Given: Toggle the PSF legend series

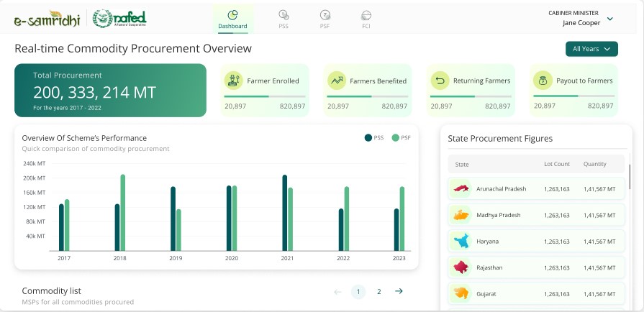Looking at the screenshot, I should (x=401, y=137).
